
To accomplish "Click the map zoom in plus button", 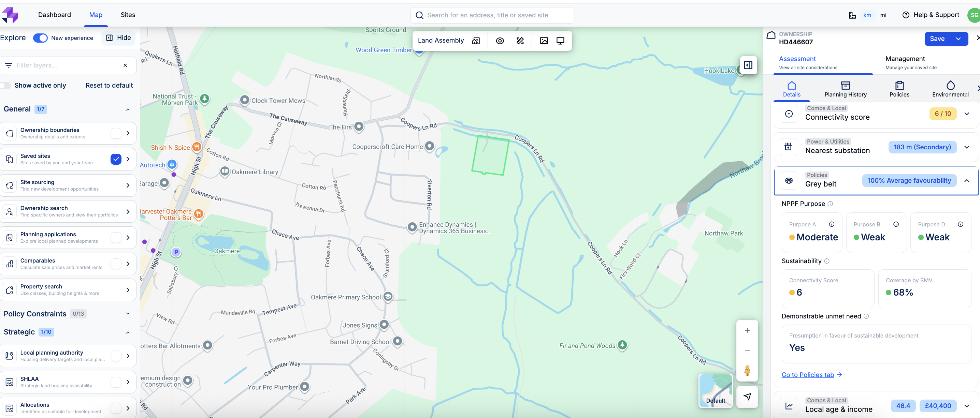I will pos(747,331).
